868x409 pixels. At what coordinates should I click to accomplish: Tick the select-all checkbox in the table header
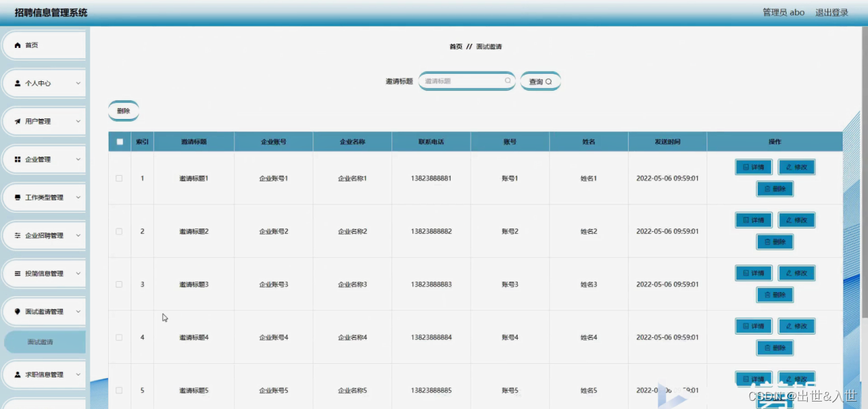pyautogui.click(x=120, y=142)
